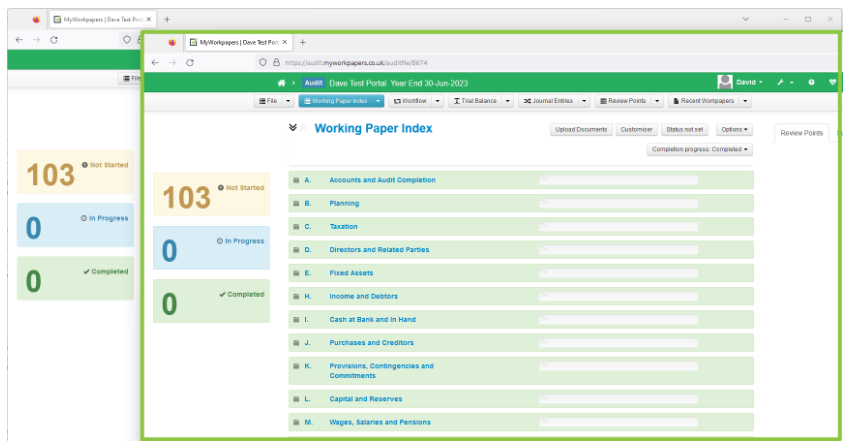This screenshot has height=448, width=849.
Task: Open the dropdown arrow next to Trial Balance
Action: point(507,101)
